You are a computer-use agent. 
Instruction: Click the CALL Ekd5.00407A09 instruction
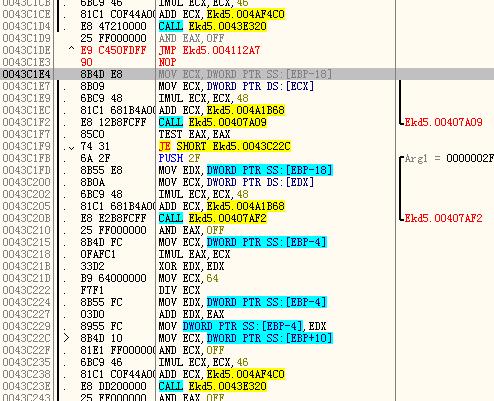point(212,122)
